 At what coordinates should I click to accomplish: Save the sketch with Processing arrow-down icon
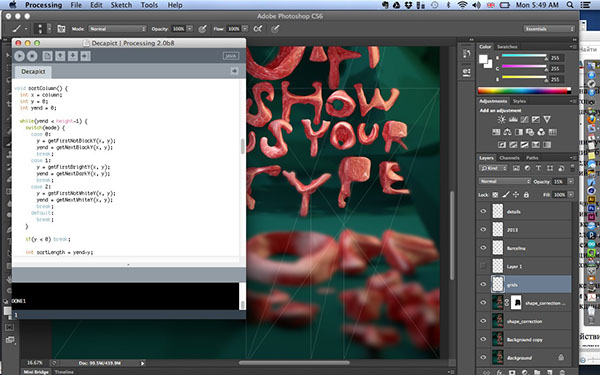tap(73, 56)
